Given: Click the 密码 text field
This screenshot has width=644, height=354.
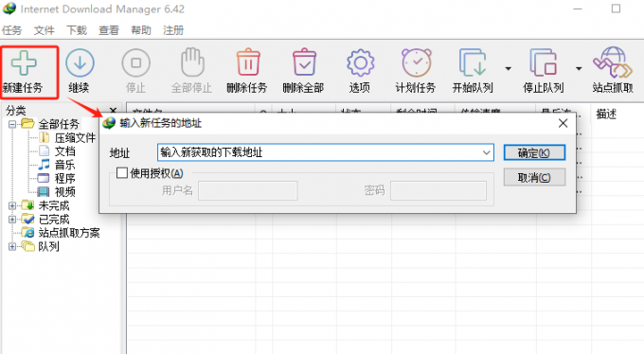Looking at the screenshot, I should [438, 191].
